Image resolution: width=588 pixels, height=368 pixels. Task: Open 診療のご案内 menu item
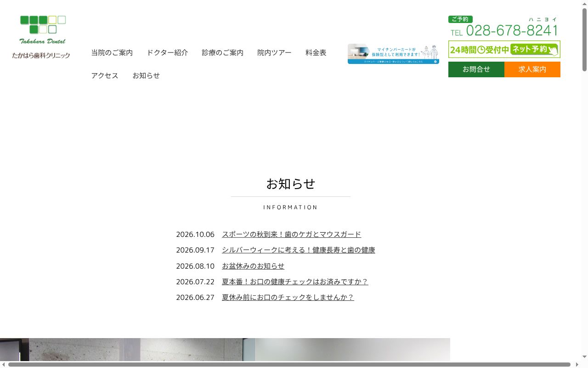(x=223, y=53)
